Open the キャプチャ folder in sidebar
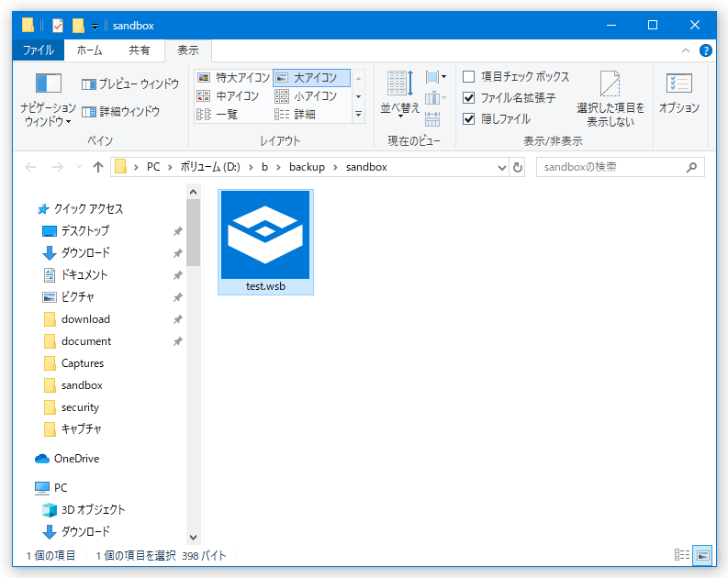The height and width of the screenshot is (578, 728). [x=73, y=429]
